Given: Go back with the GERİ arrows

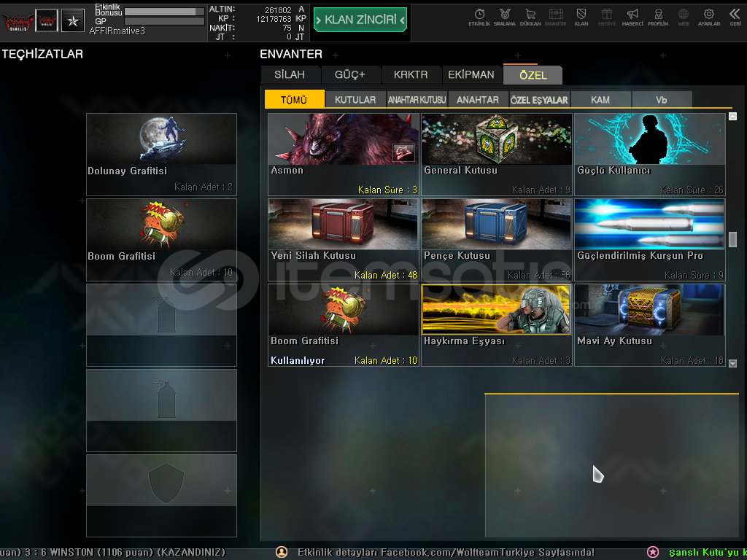Looking at the screenshot, I should tap(735, 17).
